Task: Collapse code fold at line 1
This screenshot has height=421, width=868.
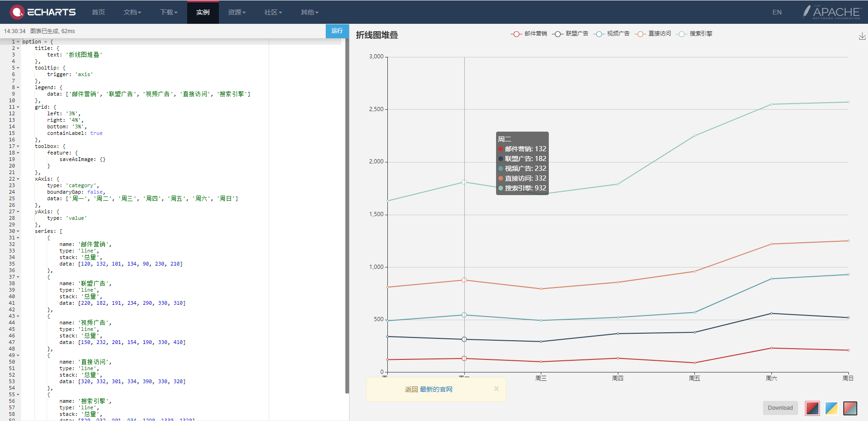Action: tap(18, 42)
